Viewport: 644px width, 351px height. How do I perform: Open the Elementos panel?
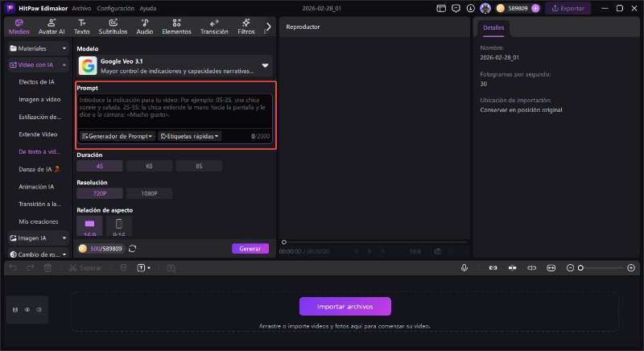pyautogui.click(x=176, y=27)
